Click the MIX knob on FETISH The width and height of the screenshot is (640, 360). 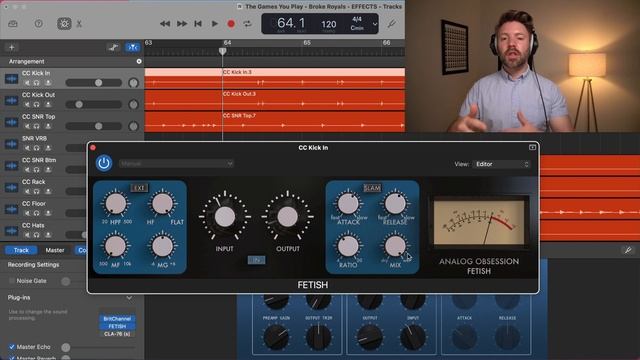[x=395, y=247]
